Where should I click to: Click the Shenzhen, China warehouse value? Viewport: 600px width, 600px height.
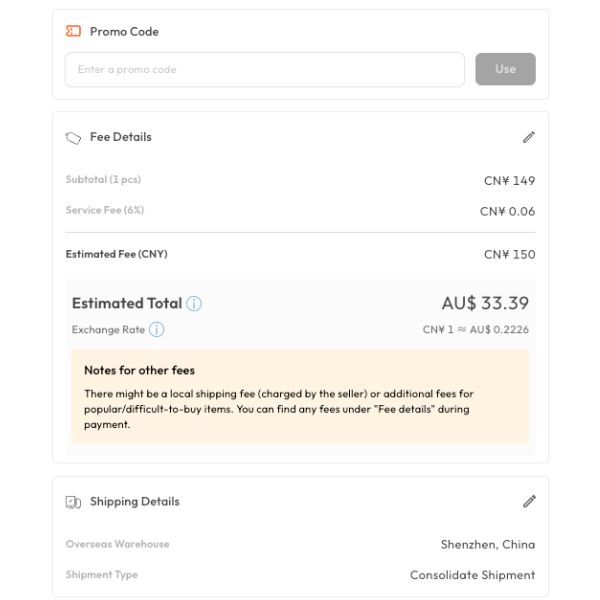(x=487, y=544)
